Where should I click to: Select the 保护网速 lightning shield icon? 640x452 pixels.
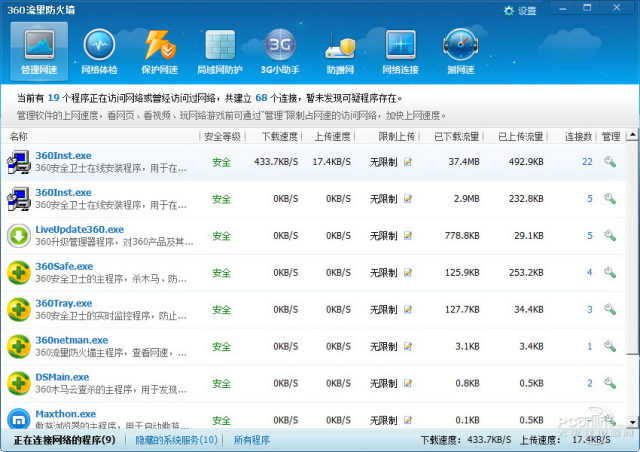160,52
